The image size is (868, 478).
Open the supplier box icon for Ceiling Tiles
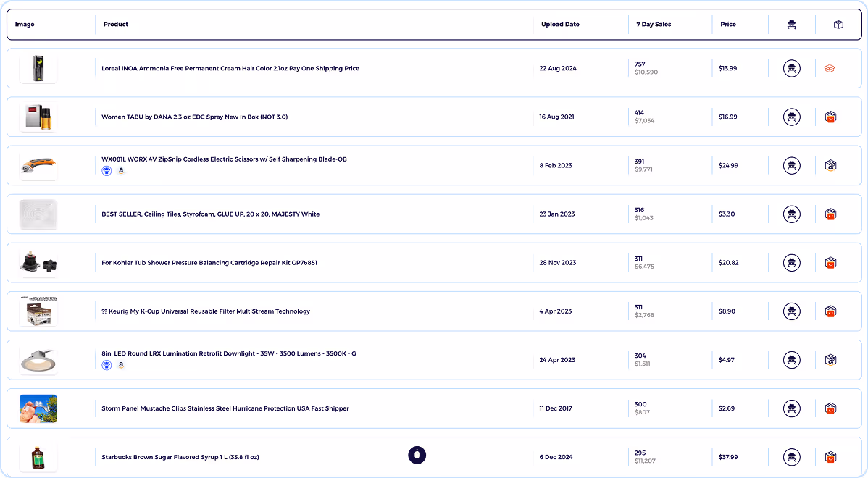pos(830,214)
